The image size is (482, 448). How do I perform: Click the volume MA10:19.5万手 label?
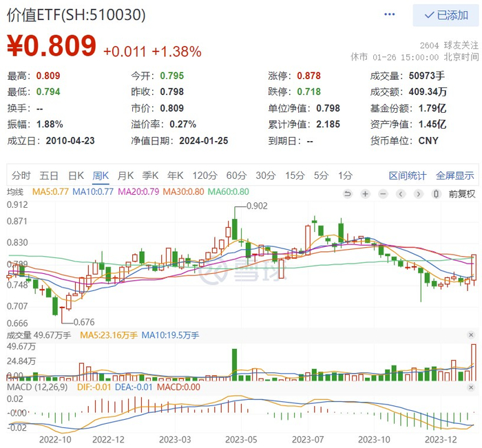tap(170, 335)
